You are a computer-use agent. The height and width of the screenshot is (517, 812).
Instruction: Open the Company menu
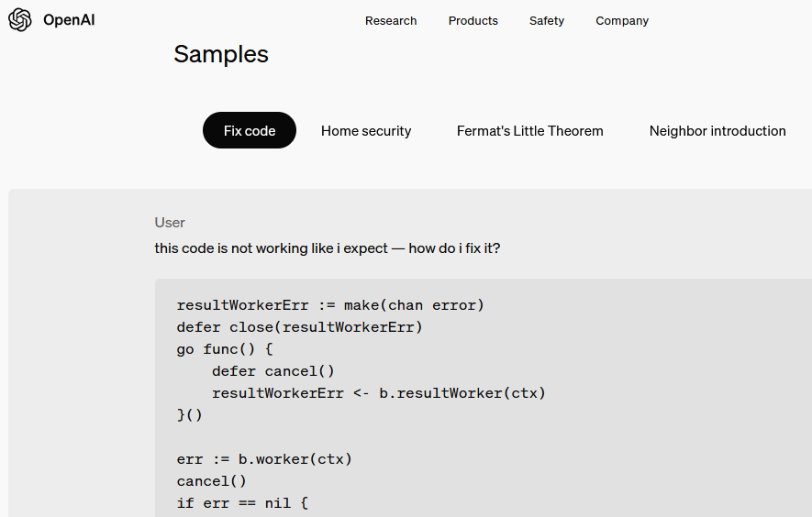tap(622, 21)
